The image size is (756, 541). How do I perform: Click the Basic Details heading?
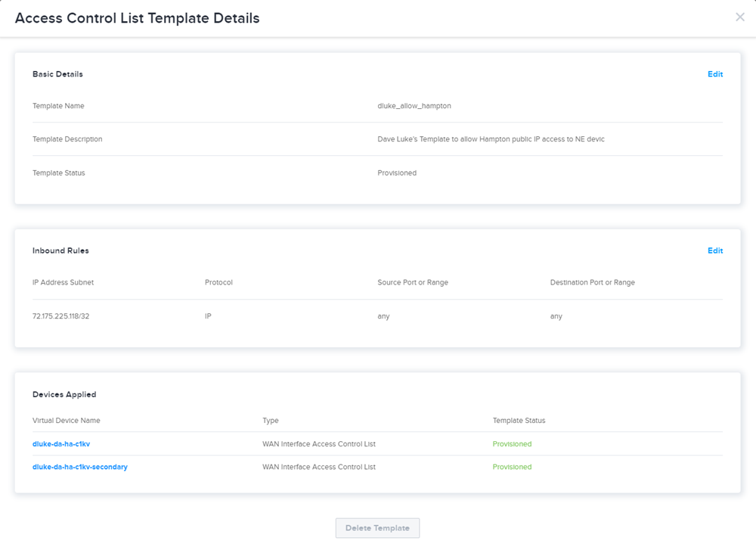click(57, 74)
